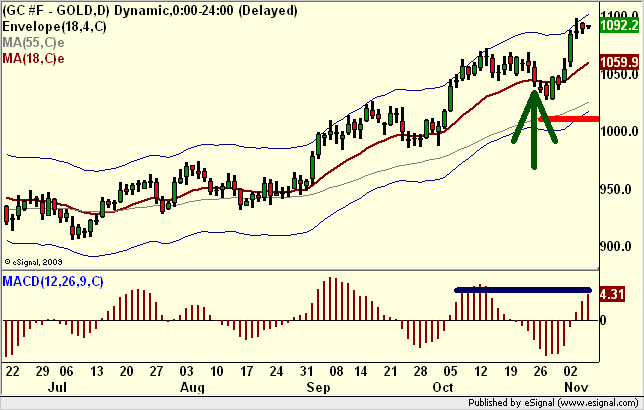Click the 0 level label on MACD axis
Image resolution: width=644 pixels, height=410 pixels.
click(x=603, y=320)
